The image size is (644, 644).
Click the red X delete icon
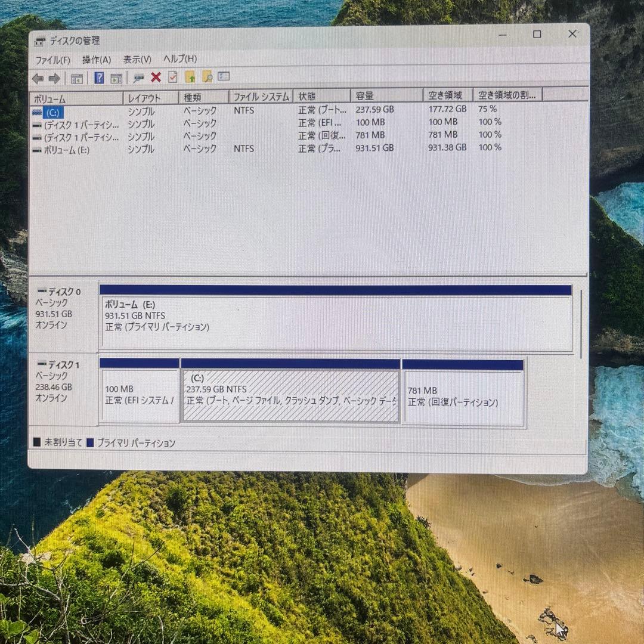click(155, 77)
